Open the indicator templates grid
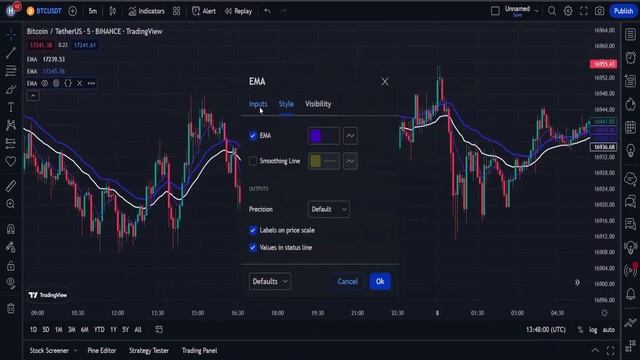 coord(176,11)
